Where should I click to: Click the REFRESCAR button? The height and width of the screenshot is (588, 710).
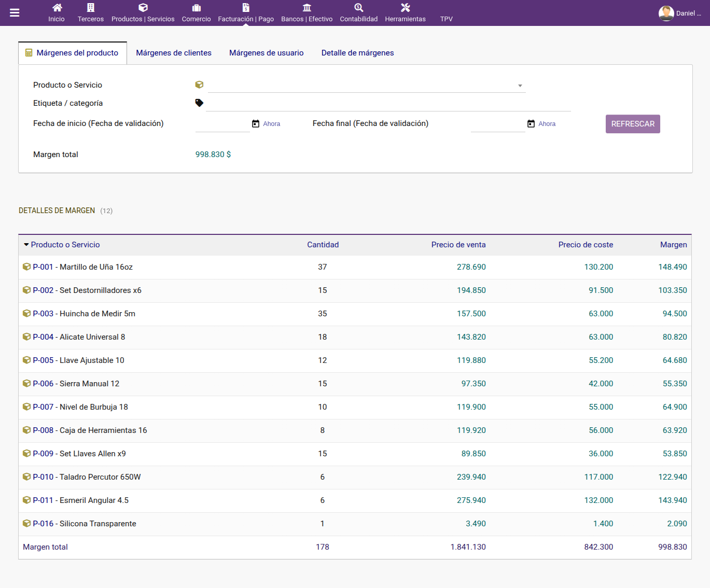click(633, 124)
